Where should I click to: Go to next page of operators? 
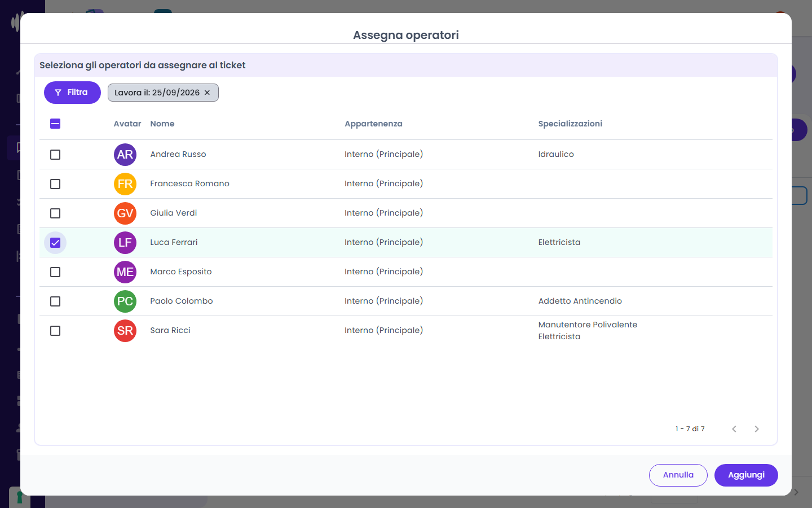coord(757,429)
